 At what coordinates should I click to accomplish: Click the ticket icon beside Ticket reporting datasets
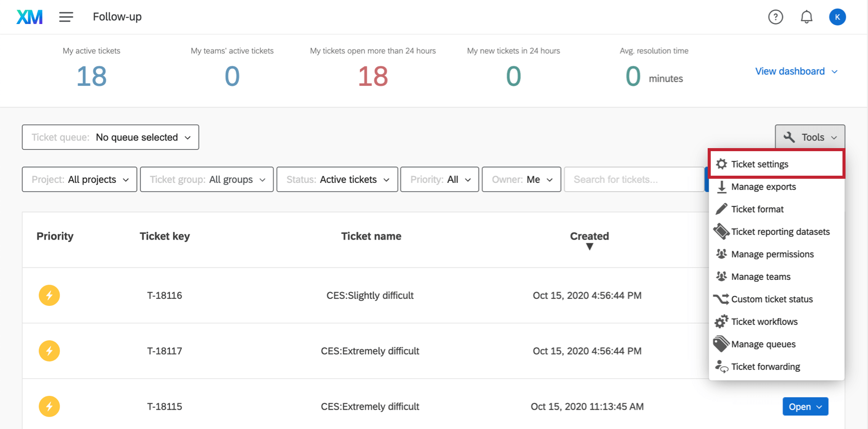point(721,231)
